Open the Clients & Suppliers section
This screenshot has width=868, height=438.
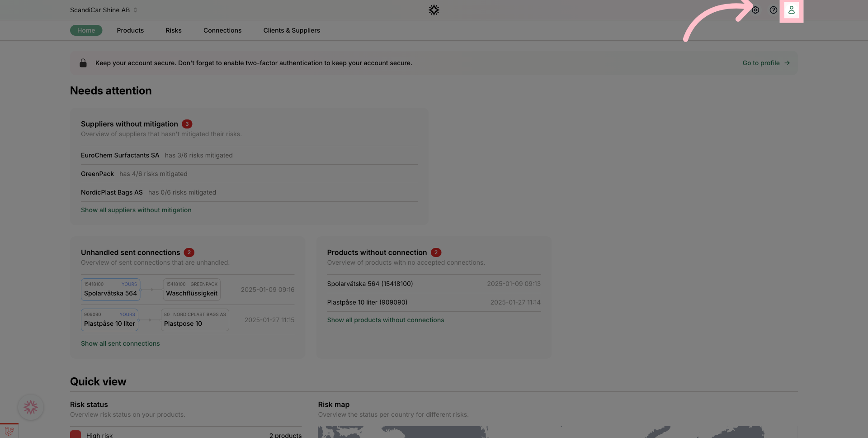[292, 30]
